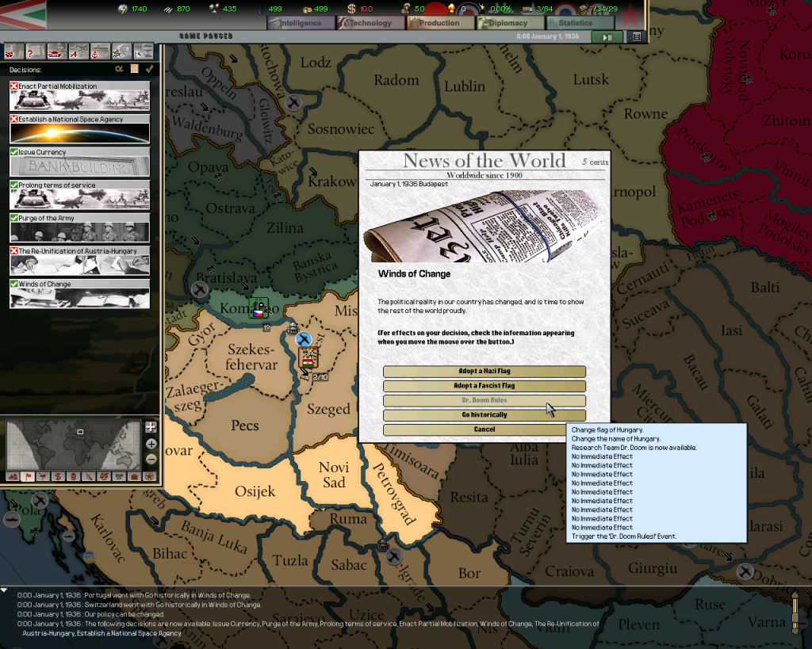The image size is (812, 649).
Task: Open the terrain map mode icon
Action: pyautogui.click(x=11, y=476)
